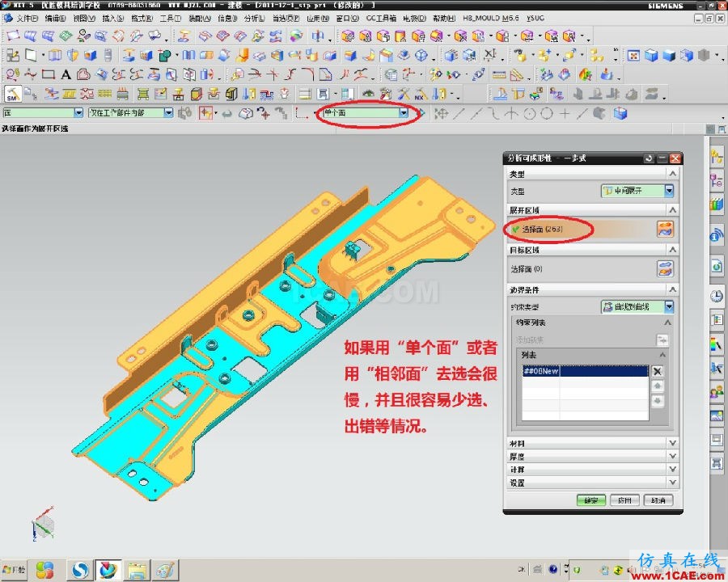Click the selection filter crosshair icon
This screenshot has height=582, width=728.
click(x=205, y=113)
